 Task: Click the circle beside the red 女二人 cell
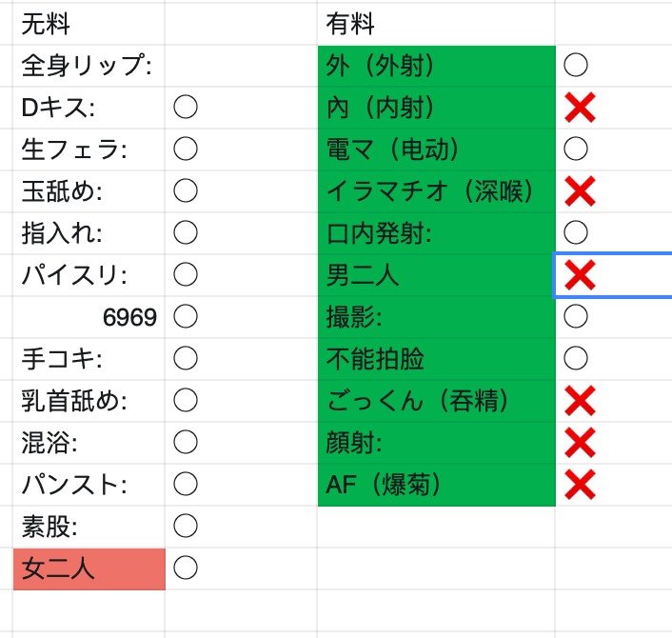pos(186,568)
